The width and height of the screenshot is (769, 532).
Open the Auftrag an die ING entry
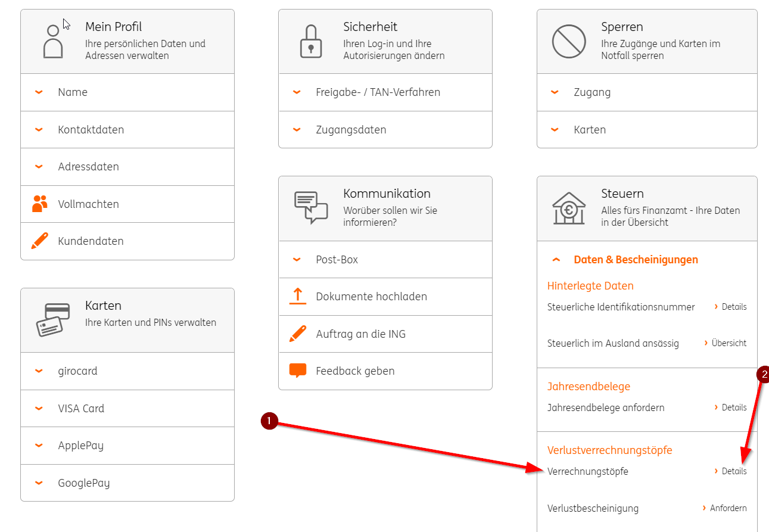360,334
